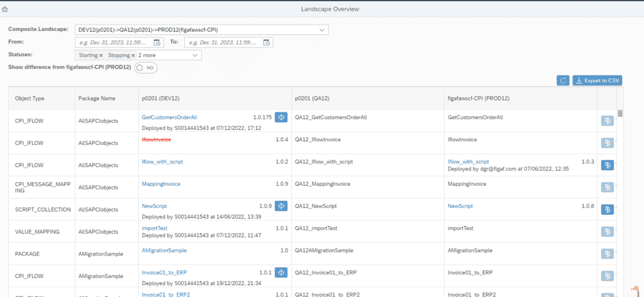Click the p0201 (QA12) column header
The image size is (644, 297).
click(x=313, y=99)
